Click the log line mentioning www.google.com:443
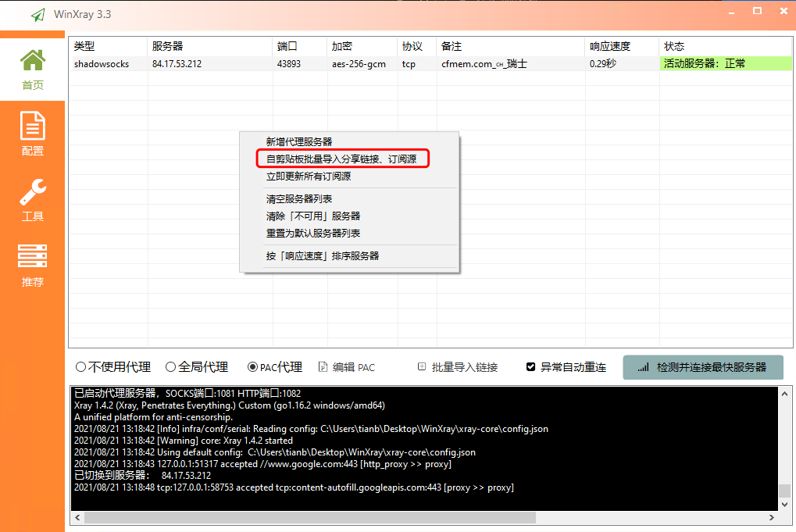The width and height of the screenshot is (796, 532). [262, 464]
